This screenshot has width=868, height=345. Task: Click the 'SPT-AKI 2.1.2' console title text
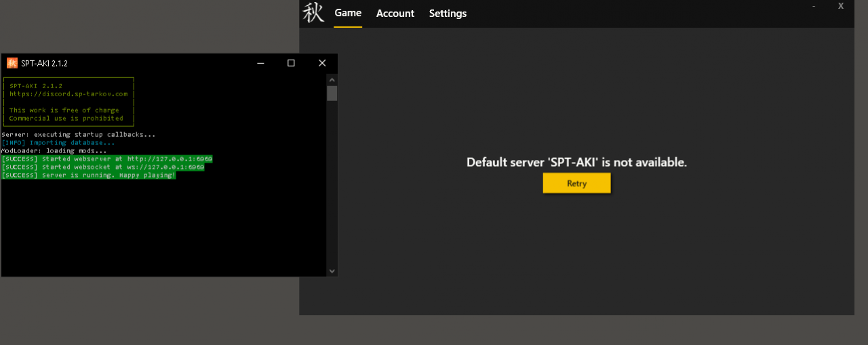tap(44, 63)
